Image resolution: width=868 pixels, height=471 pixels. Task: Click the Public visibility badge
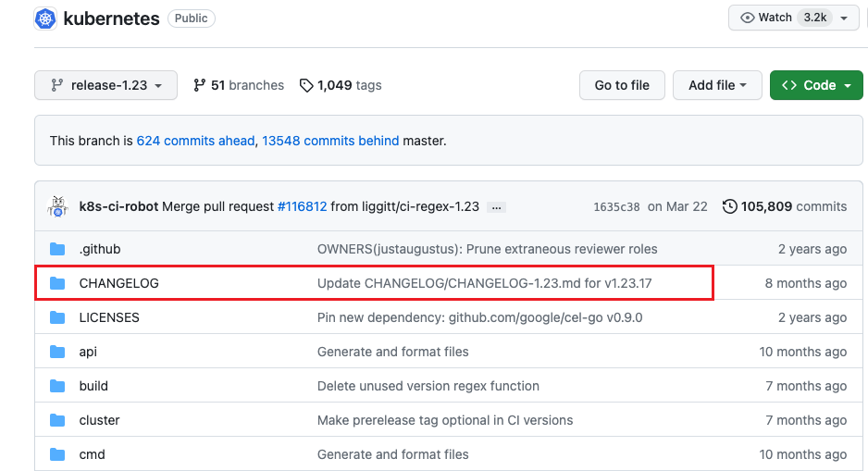pyautogui.click(x=191, y=19)
